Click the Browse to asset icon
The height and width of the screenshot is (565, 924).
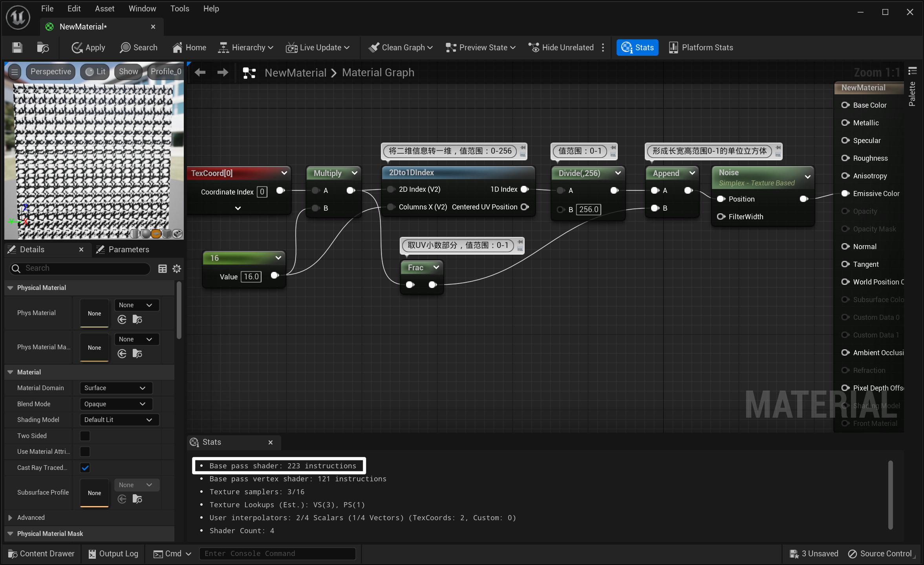click(42, 48)
